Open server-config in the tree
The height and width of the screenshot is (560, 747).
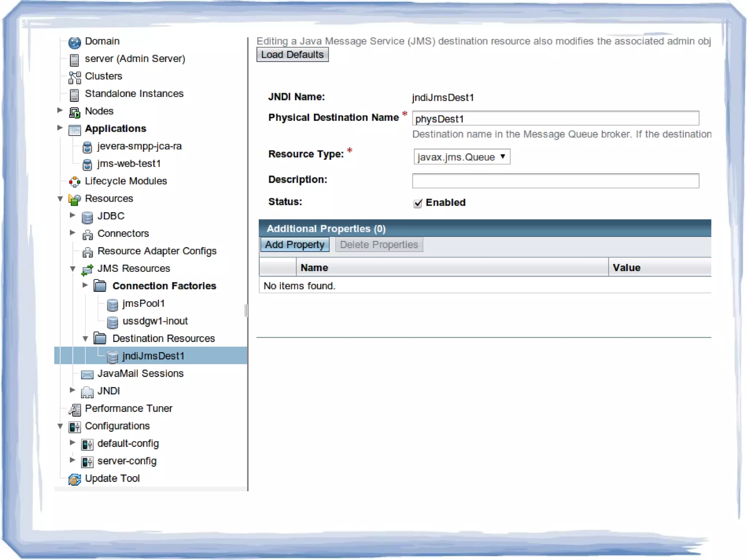pos(127,461)
